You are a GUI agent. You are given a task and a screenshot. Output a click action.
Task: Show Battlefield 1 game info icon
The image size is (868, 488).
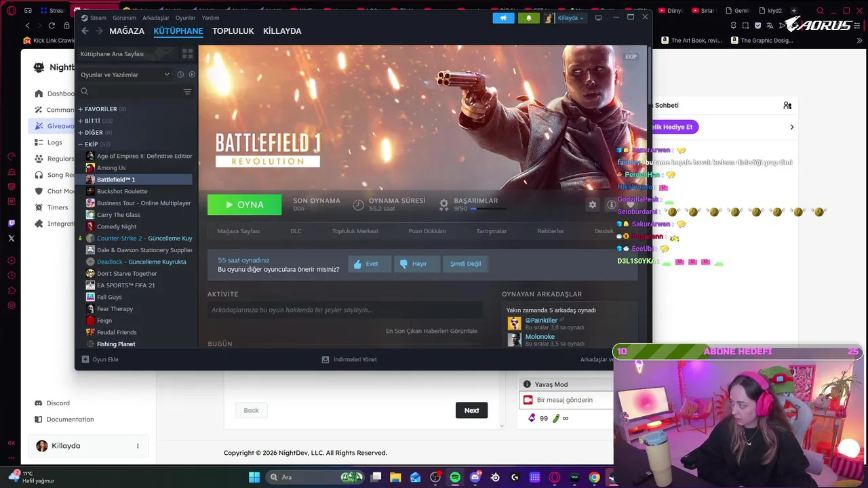(611, 205)
